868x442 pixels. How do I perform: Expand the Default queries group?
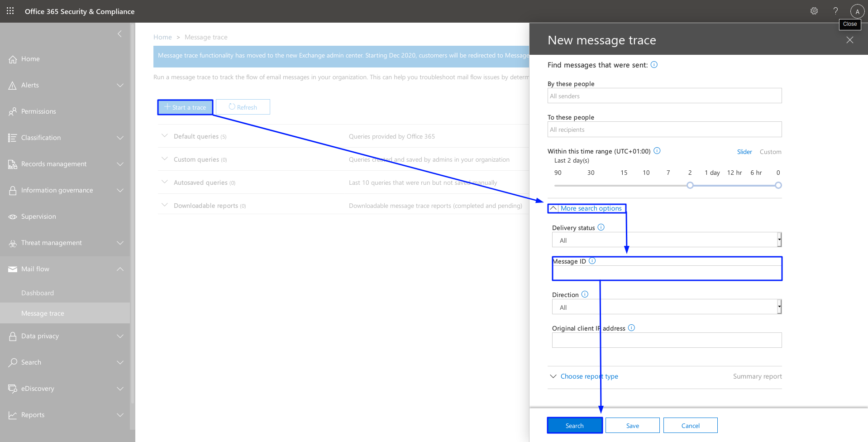(x=164, y=135)
